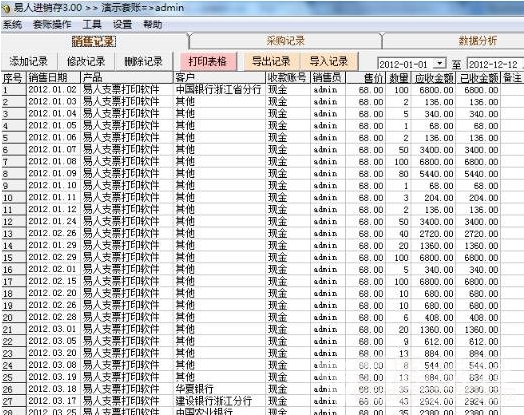Expand the start date 2012-01-01 dropdown
Screen dimensions: 524x415
(x=440, y=63)
